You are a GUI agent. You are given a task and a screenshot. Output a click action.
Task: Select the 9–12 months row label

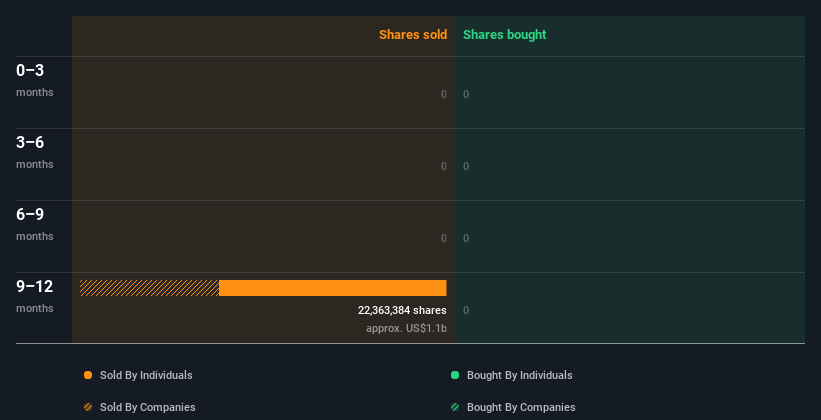click(35, 295)
